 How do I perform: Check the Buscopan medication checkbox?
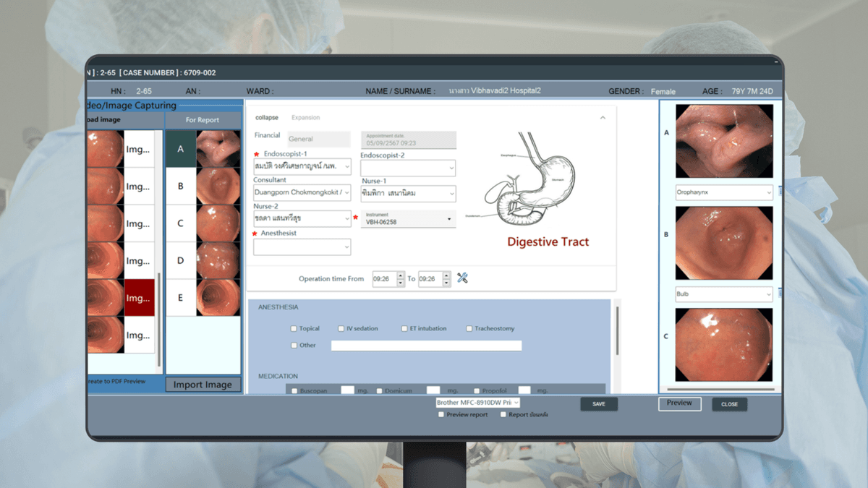pos(294,390)
